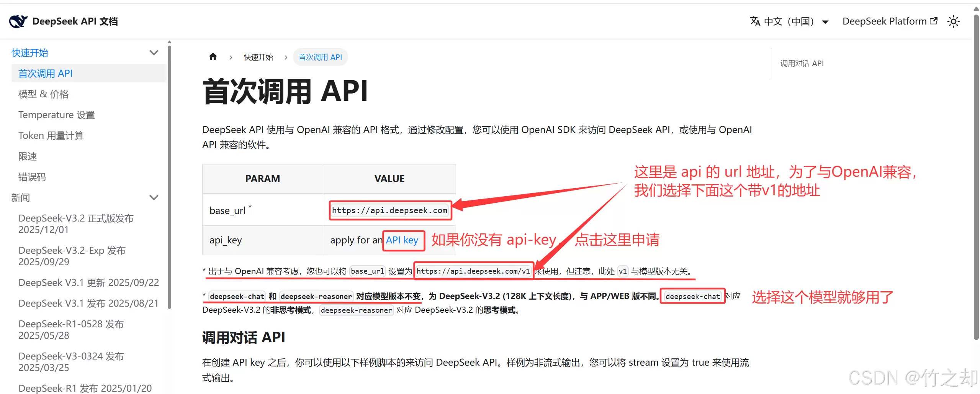Click the translate icon next to 中文（中国）

click(x=754, y=21)
